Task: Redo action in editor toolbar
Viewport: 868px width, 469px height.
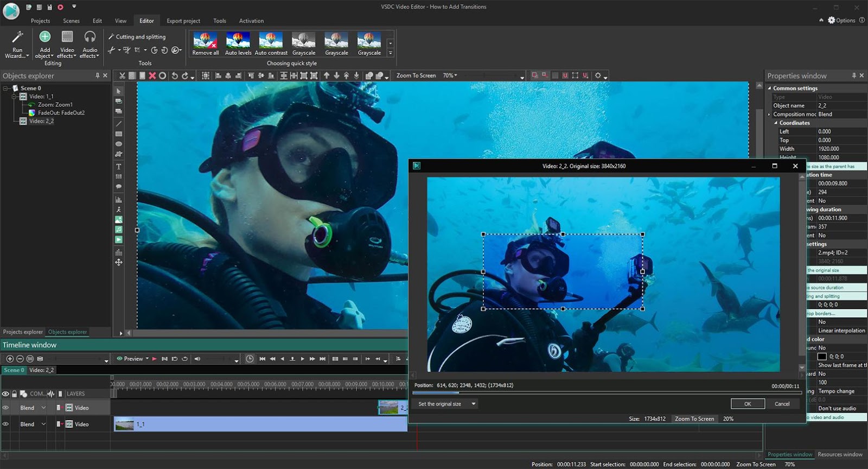Action: (x=185, y=75)
